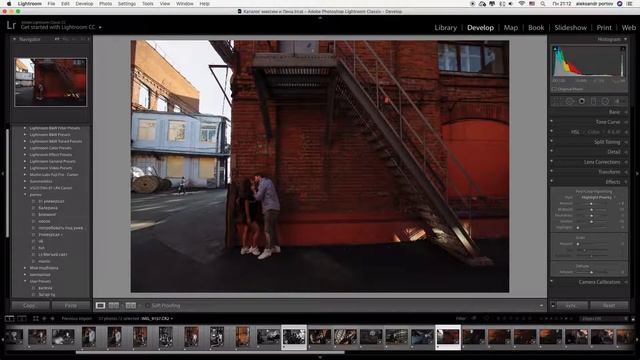
Task: Click the second window display icon
Action: 22,318
